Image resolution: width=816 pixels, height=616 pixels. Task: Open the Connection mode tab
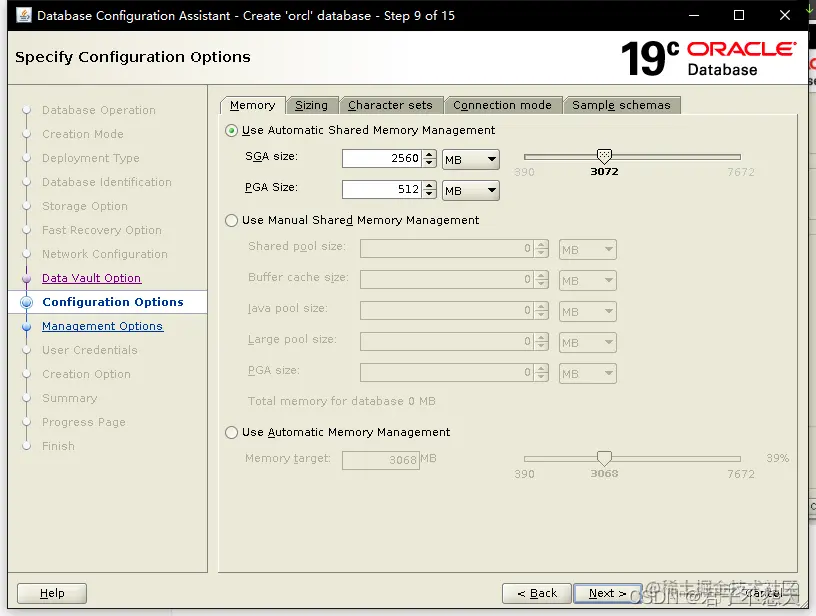pos(502,106)
